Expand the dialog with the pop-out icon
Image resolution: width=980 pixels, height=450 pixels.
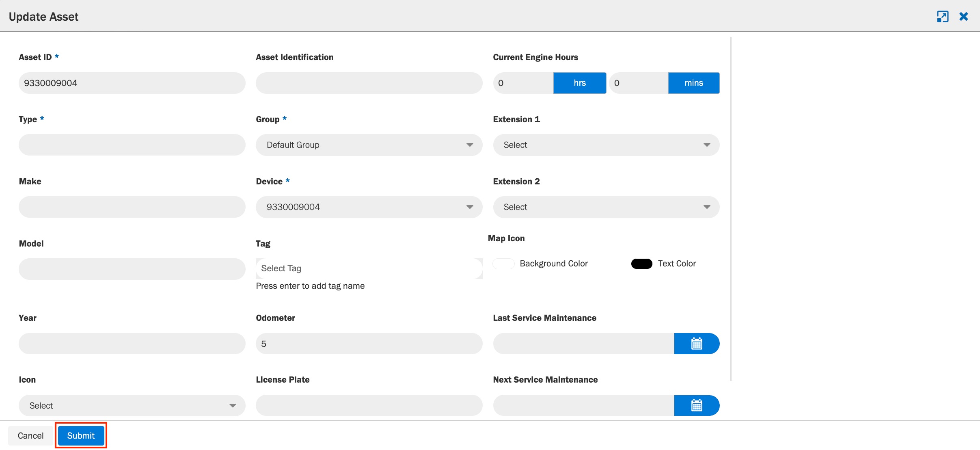[x=943, y=17]
